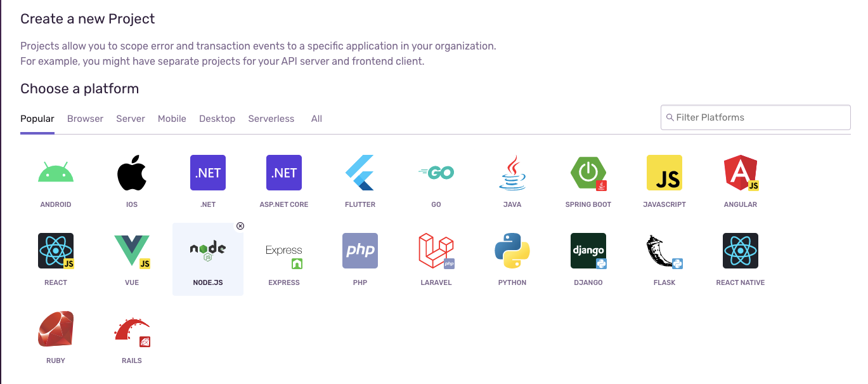Click the DJANGO label text
The image size is (868, 384).
point(588,282)
